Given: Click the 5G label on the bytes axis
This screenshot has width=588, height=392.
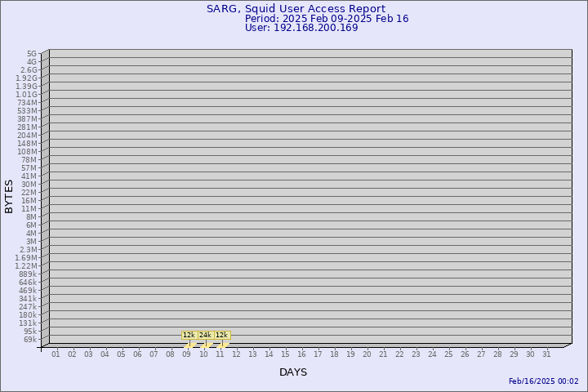Looking at the screenshot, I should click(x=31, y=54).
